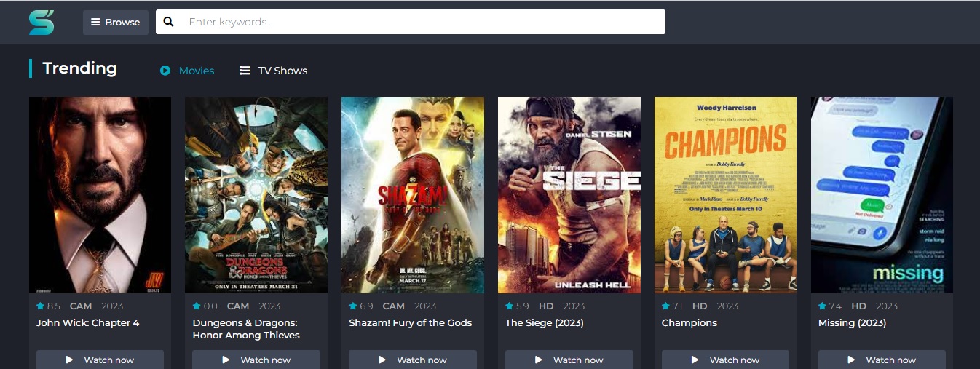Watch now under Champions
This screenshot has height=369, width=980.
tap(725, 360)
